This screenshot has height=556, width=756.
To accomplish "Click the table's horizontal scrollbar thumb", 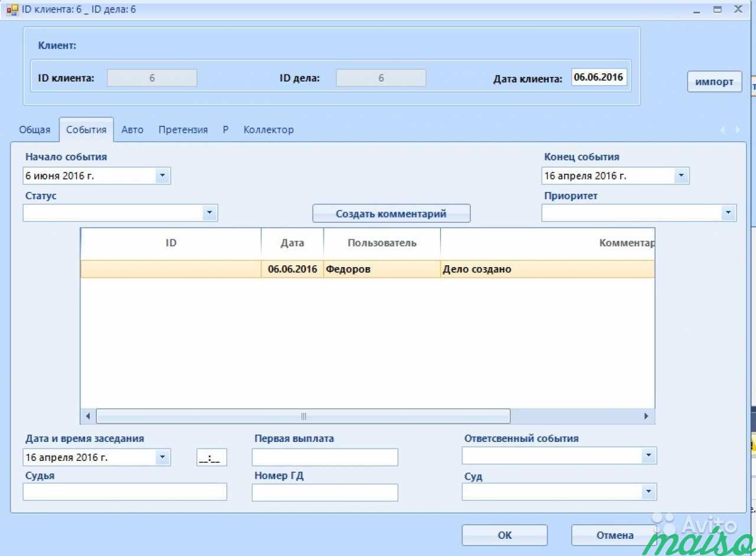I will [x=303, y=416].
